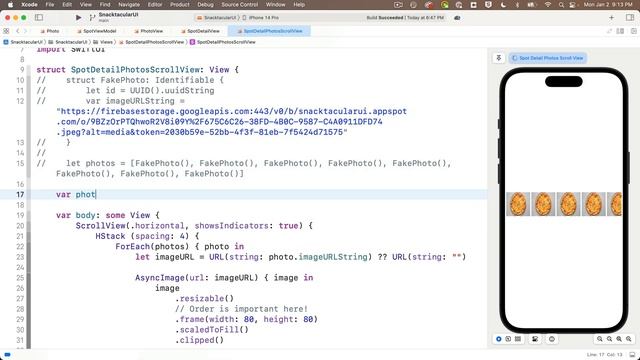The image size is (640, 360).
Task: Run the app with the play button
Action: coord(78,18)
